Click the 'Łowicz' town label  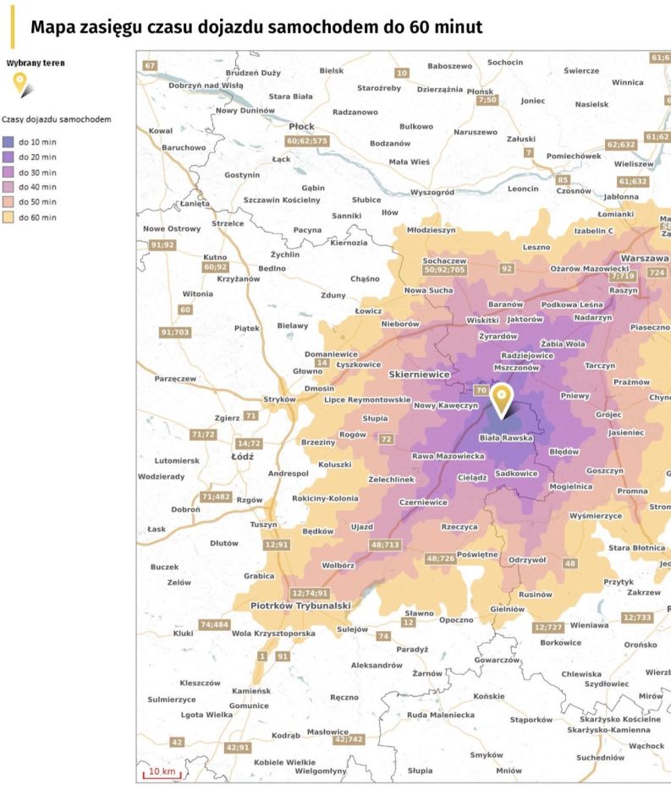(368, 310)
